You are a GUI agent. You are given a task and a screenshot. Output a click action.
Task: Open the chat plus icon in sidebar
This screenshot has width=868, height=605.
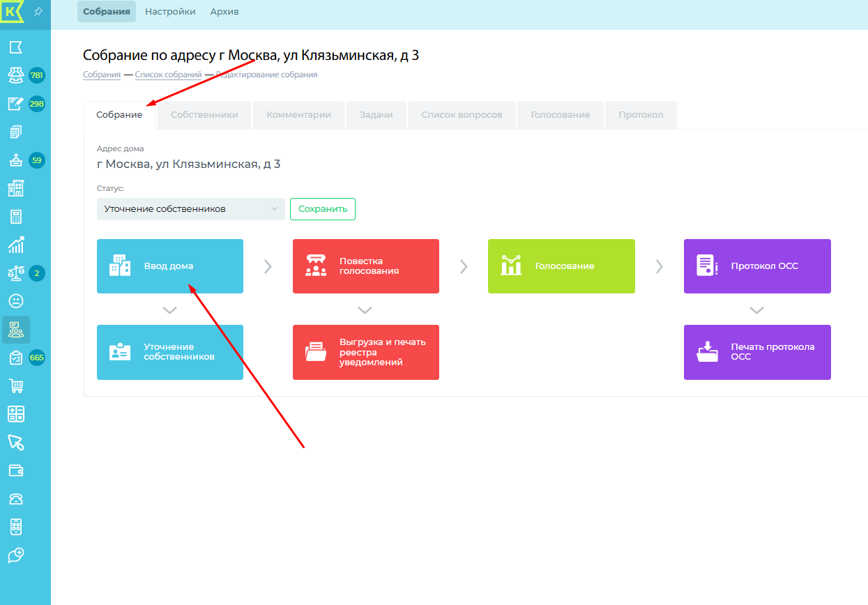click(x=15, y=555)
